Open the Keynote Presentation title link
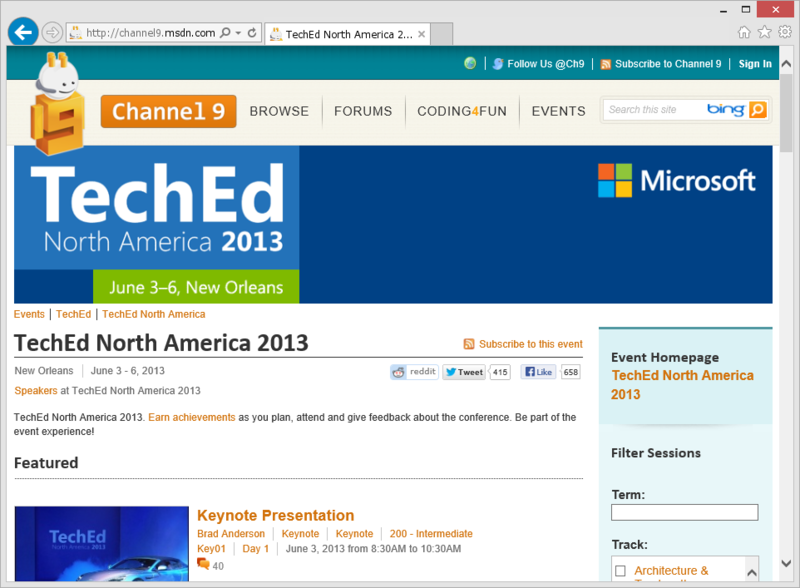This screenshot has width=800, height=588. (276, 515)
